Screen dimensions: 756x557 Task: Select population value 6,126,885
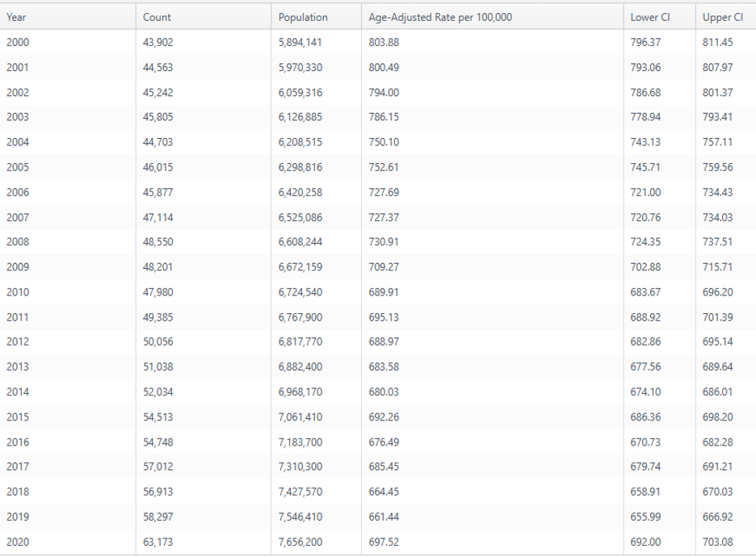click(x=300, y=117)
